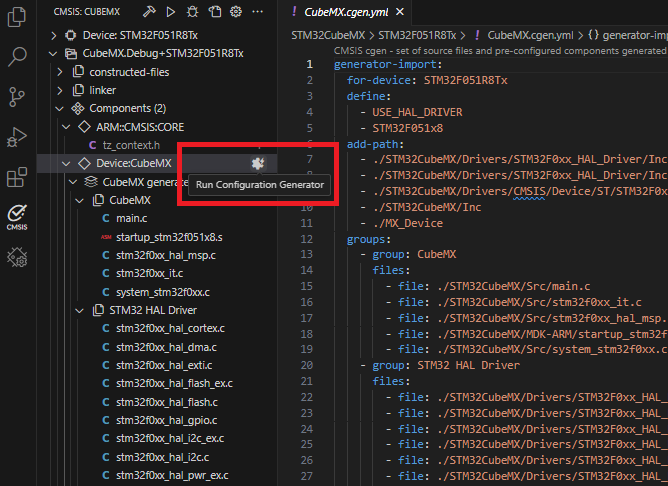
Task: Expand the linker folder
Action: [x=60, y=90]
